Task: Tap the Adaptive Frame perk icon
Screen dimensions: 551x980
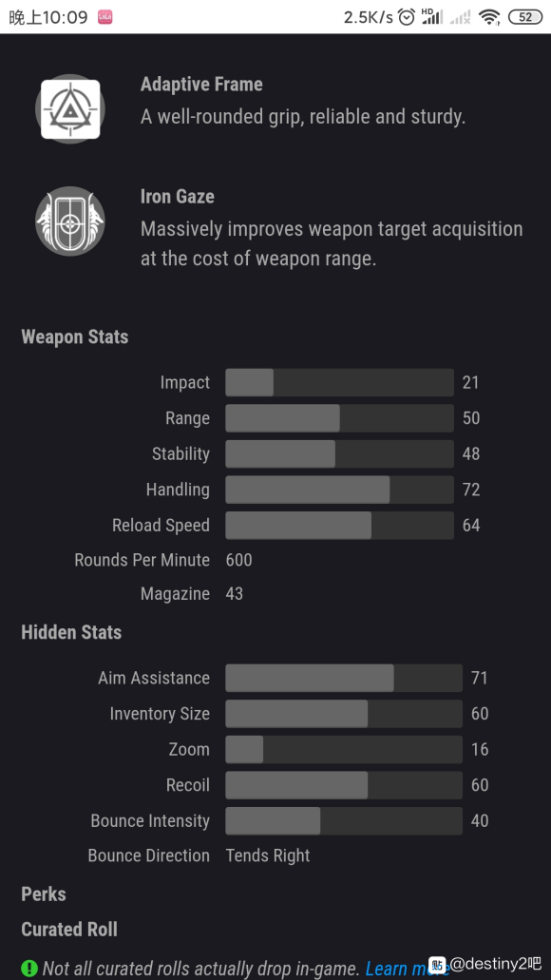Action: 70,108
